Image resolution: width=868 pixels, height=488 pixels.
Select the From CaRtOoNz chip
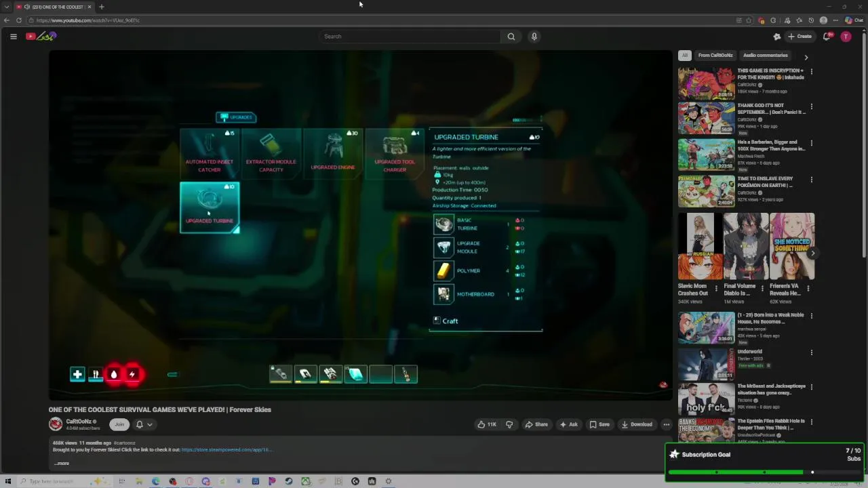click(715, 56)
